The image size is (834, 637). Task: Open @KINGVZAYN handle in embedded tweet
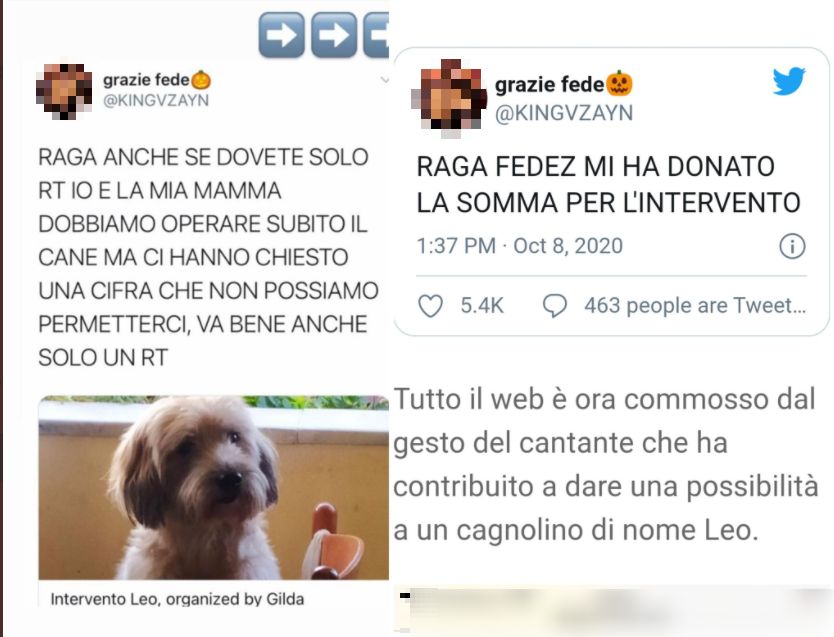click(564, 113)
